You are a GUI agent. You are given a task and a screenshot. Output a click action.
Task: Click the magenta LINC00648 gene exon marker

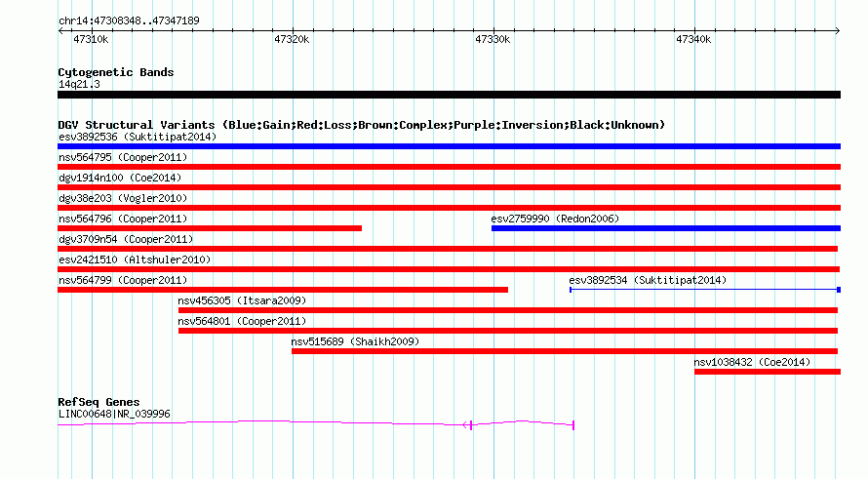coord(471,424)
